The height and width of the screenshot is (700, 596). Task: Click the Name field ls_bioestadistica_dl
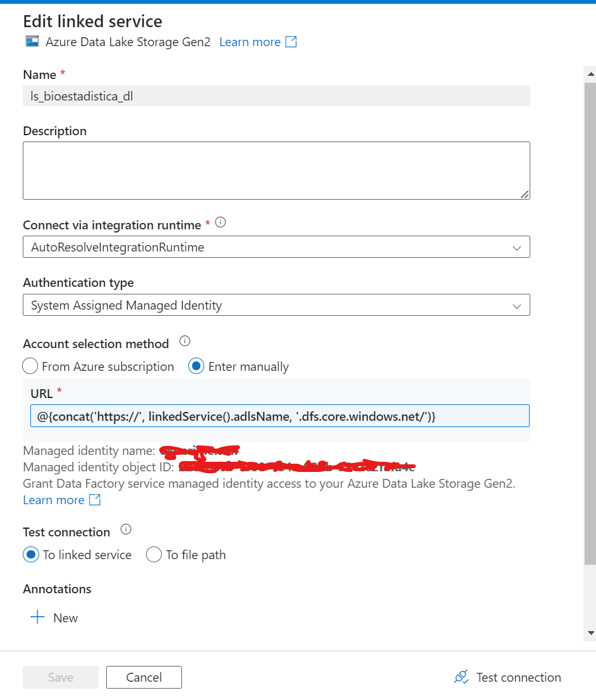point(276,96)
